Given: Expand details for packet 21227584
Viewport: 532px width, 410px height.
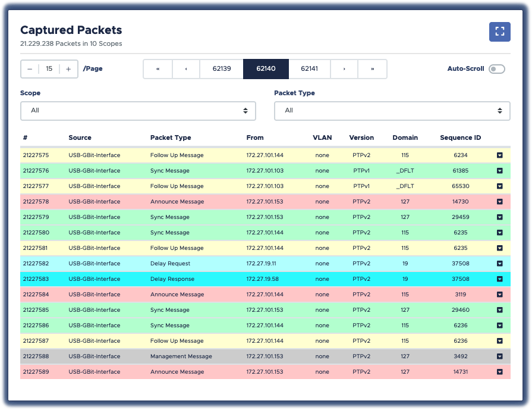Looking at the screenshot, I should [x=499, y=295].
